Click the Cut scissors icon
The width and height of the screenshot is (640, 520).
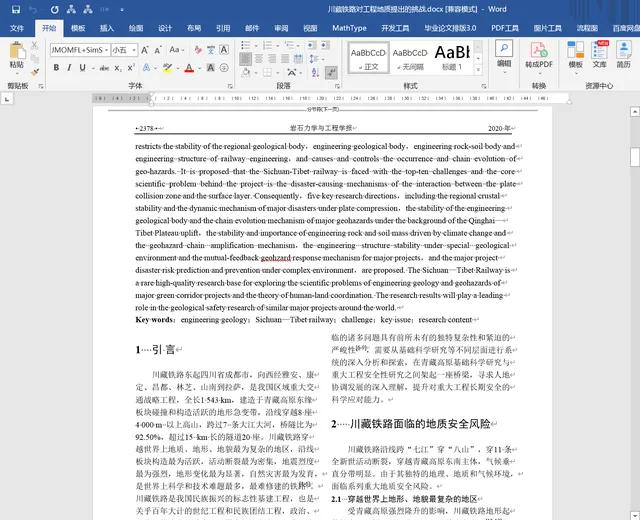coord(35,45)
